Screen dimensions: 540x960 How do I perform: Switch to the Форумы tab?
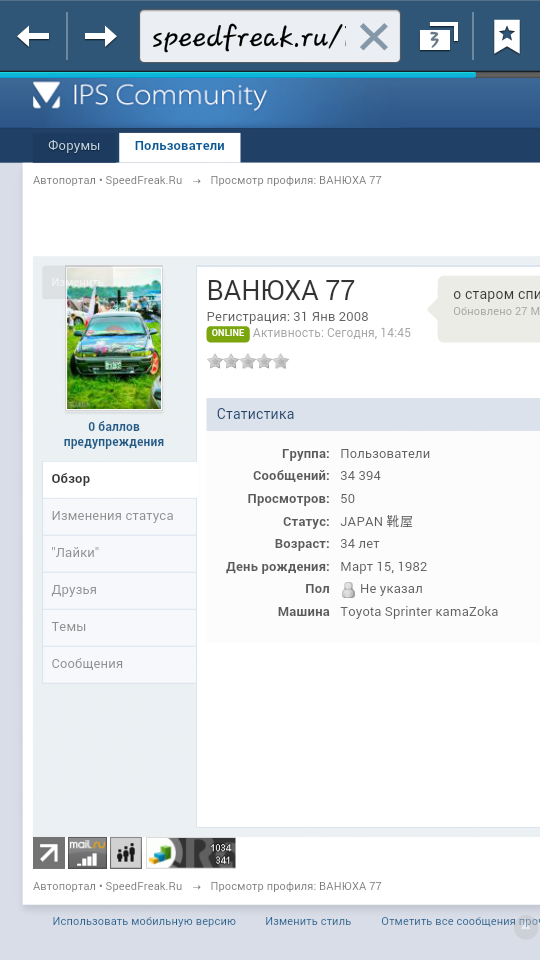click(x=74, y=146)
